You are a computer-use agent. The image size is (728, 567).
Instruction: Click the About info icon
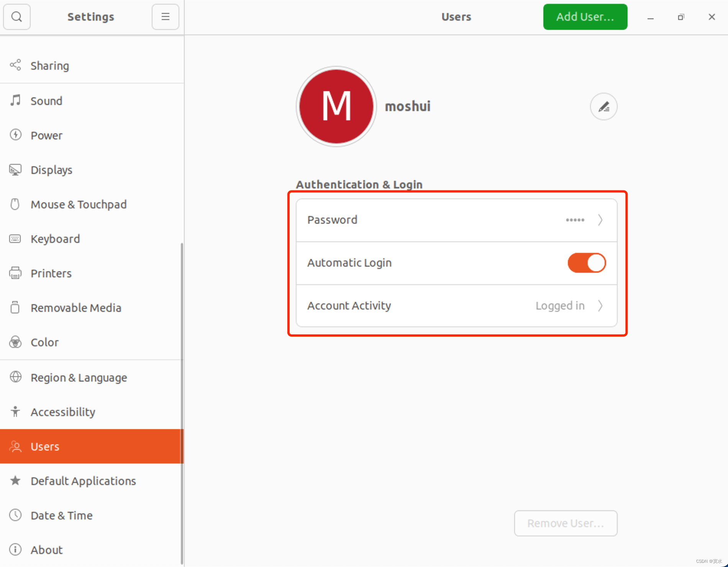[15, 549]
